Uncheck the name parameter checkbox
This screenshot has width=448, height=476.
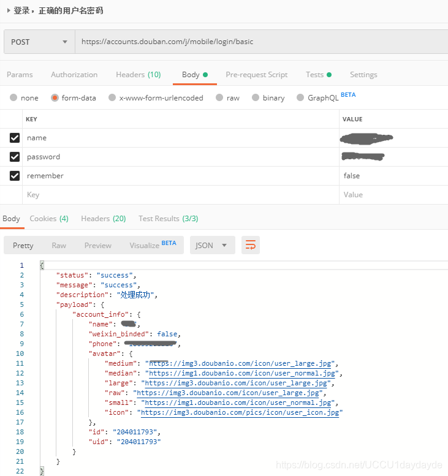pyautogui.click(x=15, y=138)
